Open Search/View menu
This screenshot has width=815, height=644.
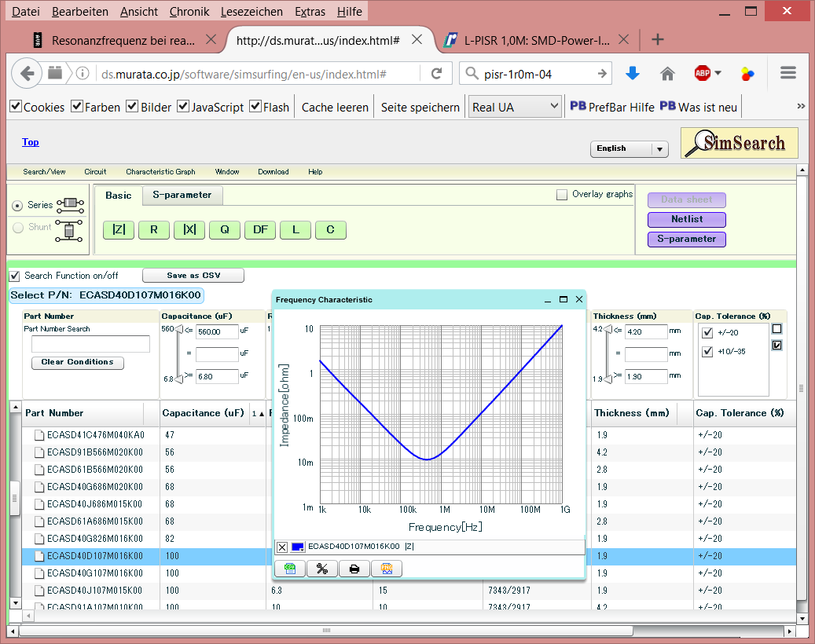coord(44,172)
